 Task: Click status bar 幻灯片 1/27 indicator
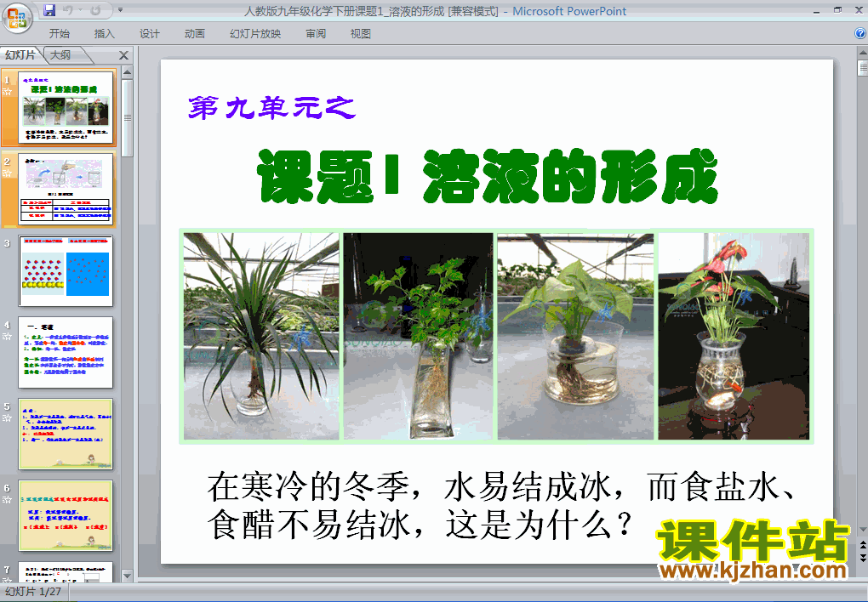33,592
